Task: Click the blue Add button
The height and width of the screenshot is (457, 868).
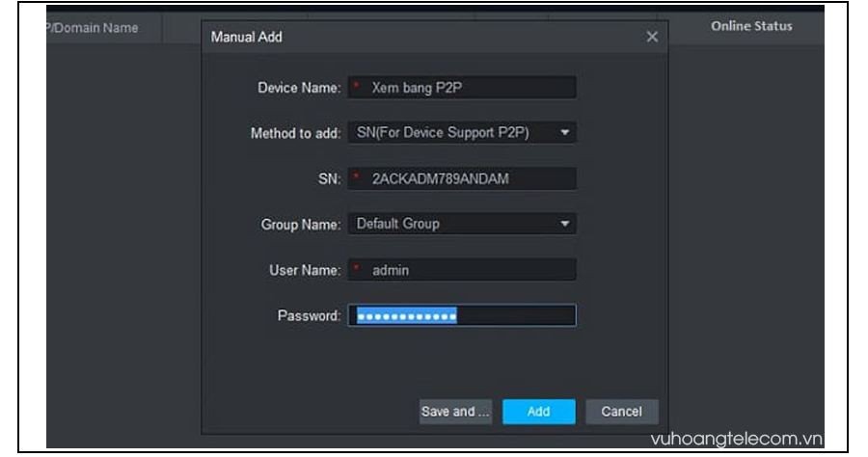Action: click(x=538, y=412)
